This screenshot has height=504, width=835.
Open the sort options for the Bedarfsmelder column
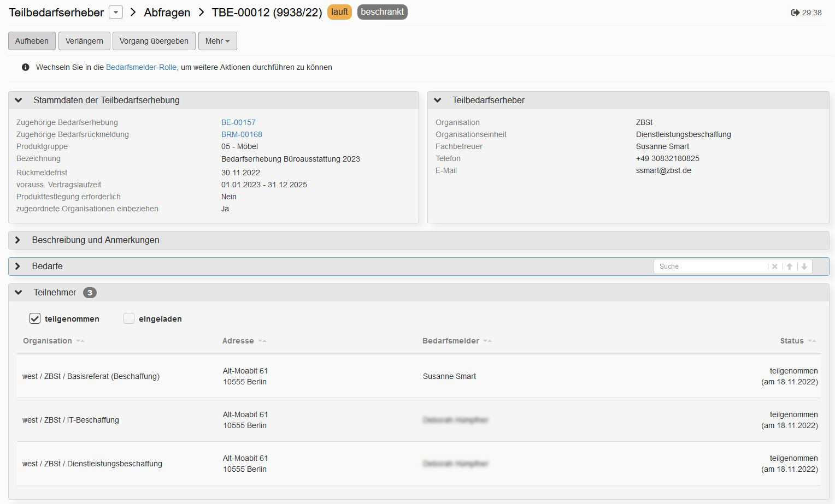(487, 341)
